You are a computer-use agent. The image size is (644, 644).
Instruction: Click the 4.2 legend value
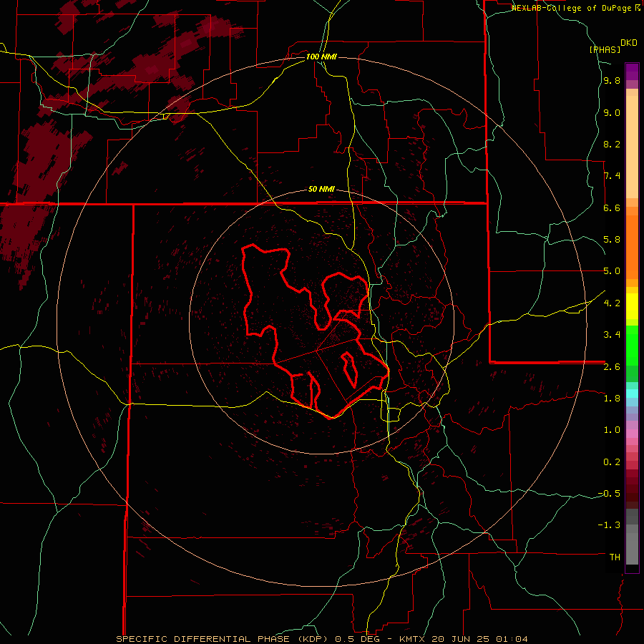point(612,303)
